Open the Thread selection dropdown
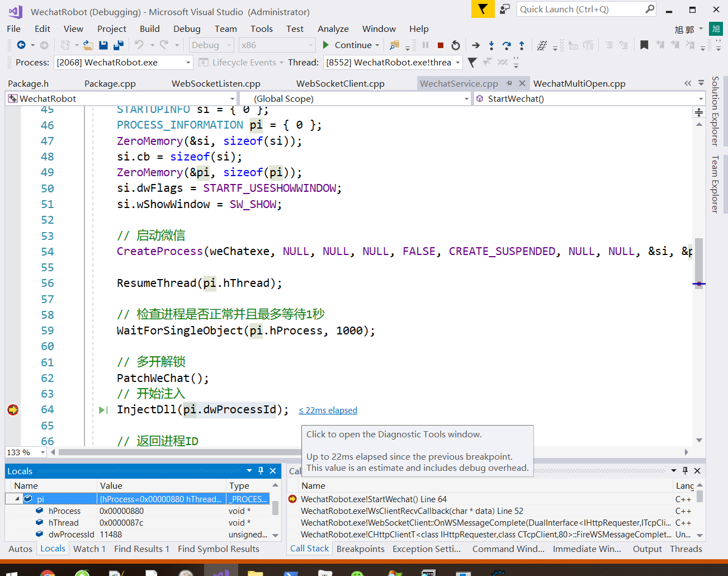This screenshot has height=576, width=728. click(x=458, y=63)
